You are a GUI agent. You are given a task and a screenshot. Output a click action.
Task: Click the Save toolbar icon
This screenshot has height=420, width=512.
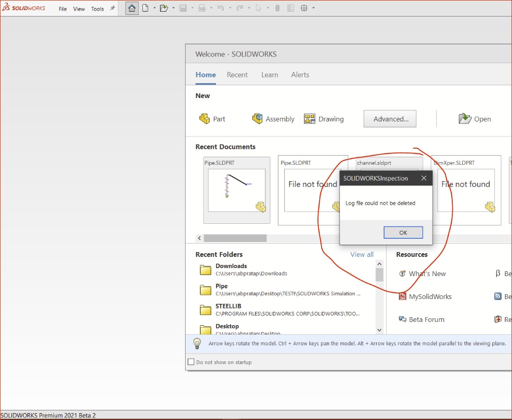183,8
